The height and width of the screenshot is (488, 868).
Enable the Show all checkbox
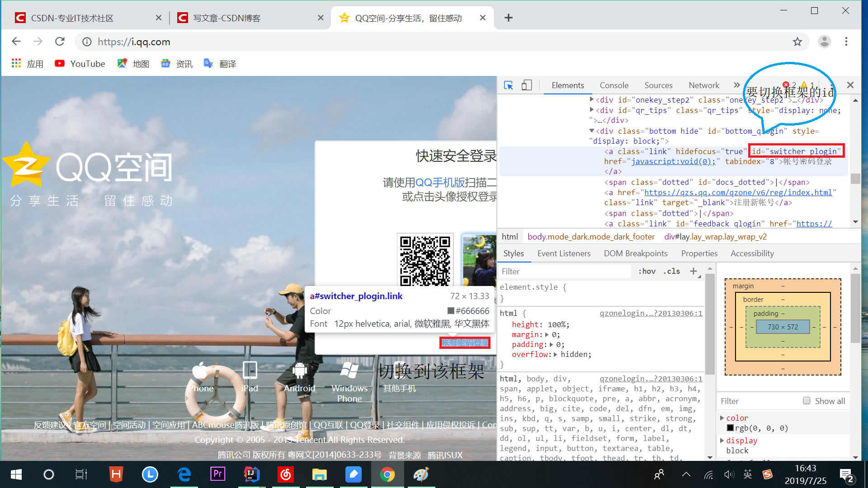(807, 401)
